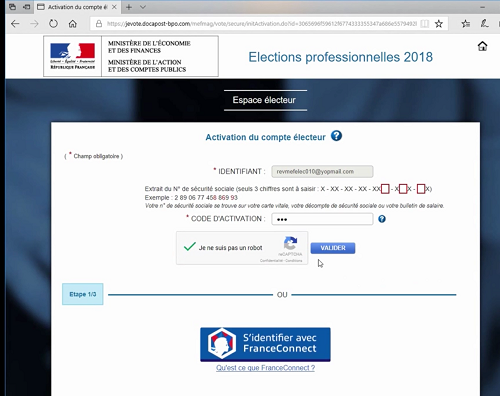Viewport: 500px width, 396px height.
Task: Select the Activation du compte browser tab
Action: [77, 7]
